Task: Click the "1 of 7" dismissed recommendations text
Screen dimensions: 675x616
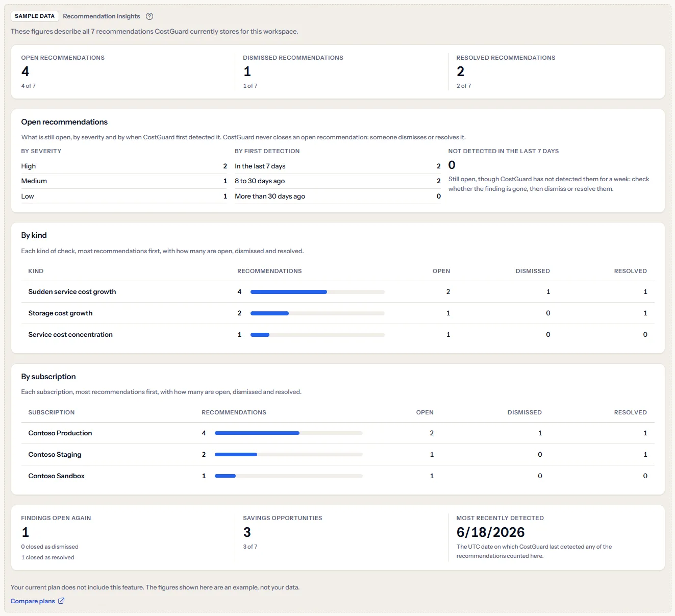Action: (251, 86)
